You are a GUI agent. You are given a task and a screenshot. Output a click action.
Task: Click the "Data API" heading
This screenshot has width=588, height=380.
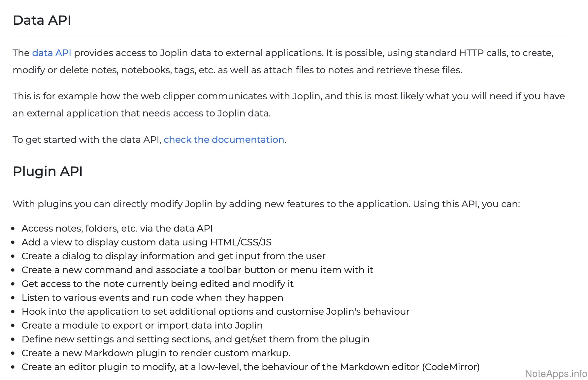click(42, 20)
